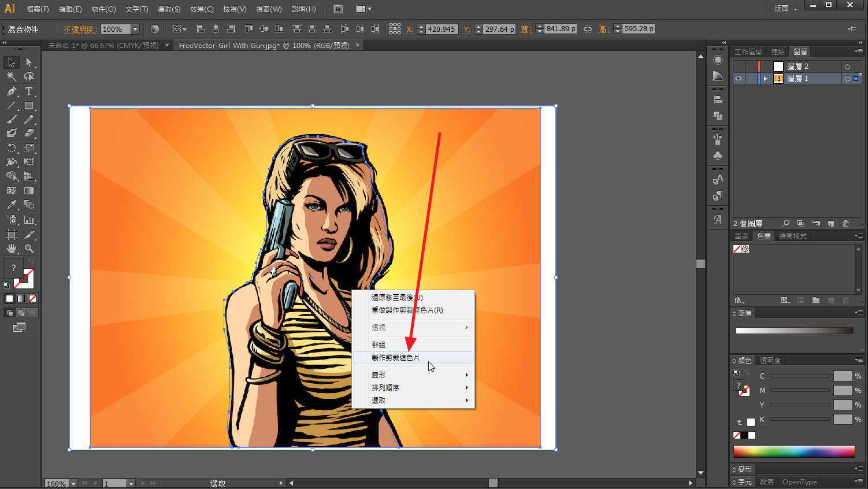The image size is (868, 489).
Task: Open the Layers panel flyout menu
Action: pos(858,51)
